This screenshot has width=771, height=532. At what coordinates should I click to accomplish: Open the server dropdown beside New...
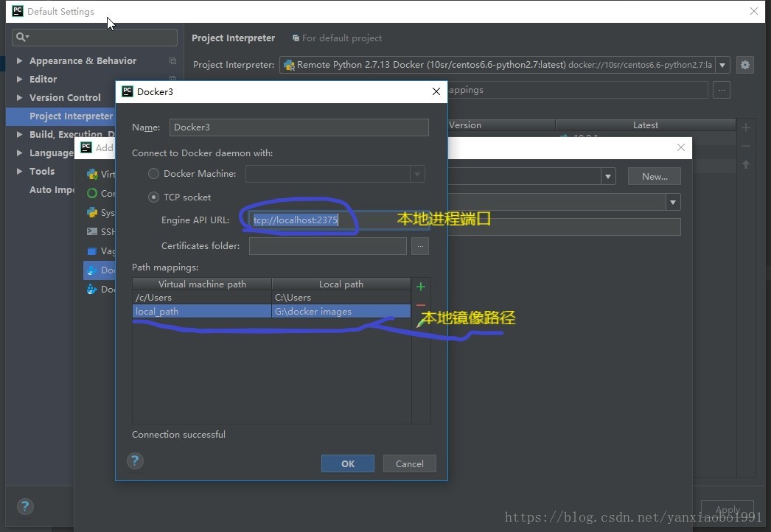608,177
